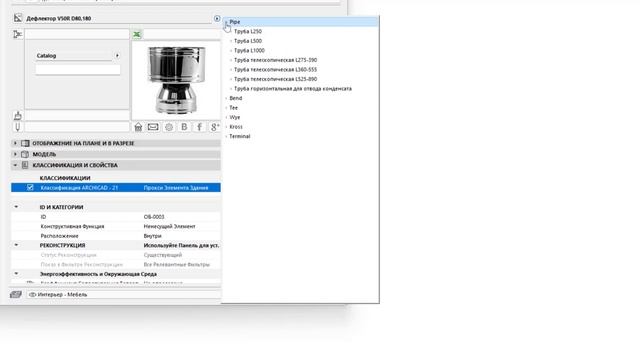Click the Facebook f icon
The height and width of the screenshot is (360, 640).
[199, 127]
